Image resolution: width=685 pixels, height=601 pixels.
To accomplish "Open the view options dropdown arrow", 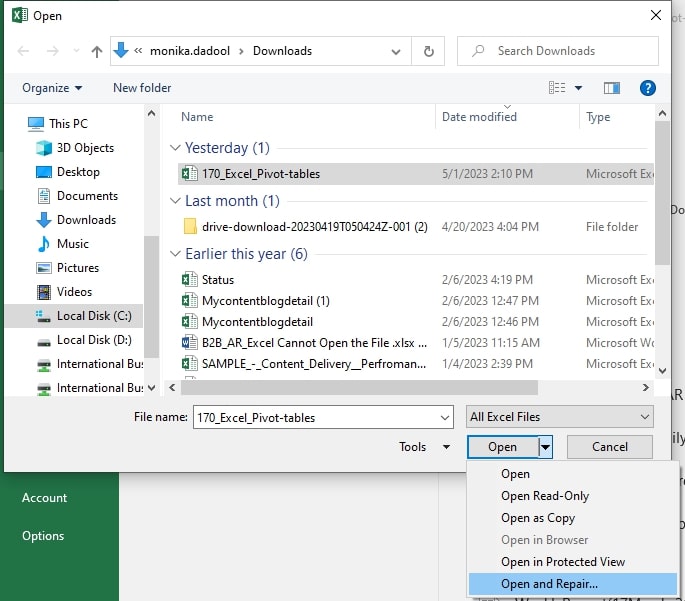I will click(578, 88).
